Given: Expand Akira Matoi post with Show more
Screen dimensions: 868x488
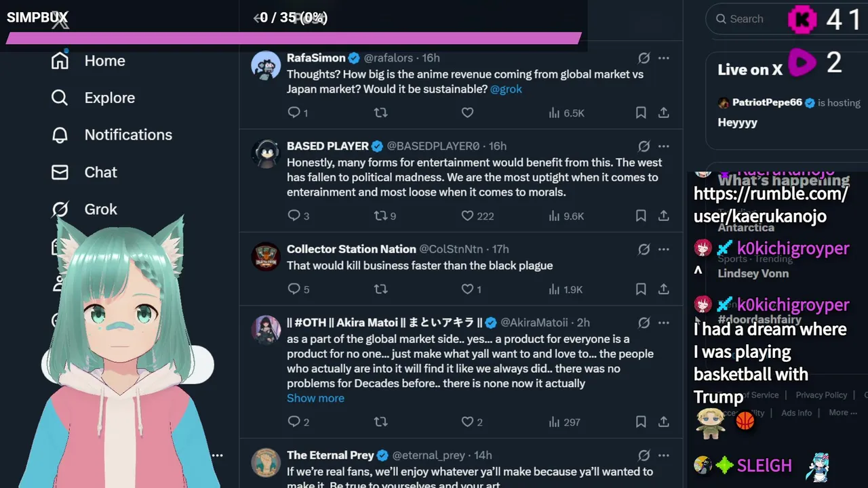Looking at the screenshot, I should [x=315, y=398].
